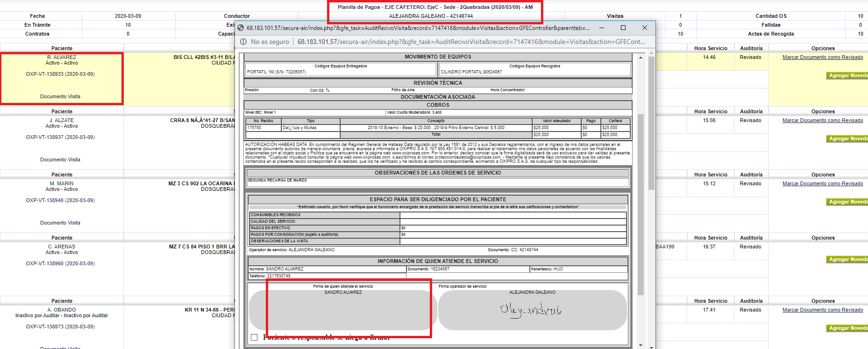Click the 'Planilla de Pagos - EJE CAFETERO' title
868x349 pixels.
tap(435, 7)
